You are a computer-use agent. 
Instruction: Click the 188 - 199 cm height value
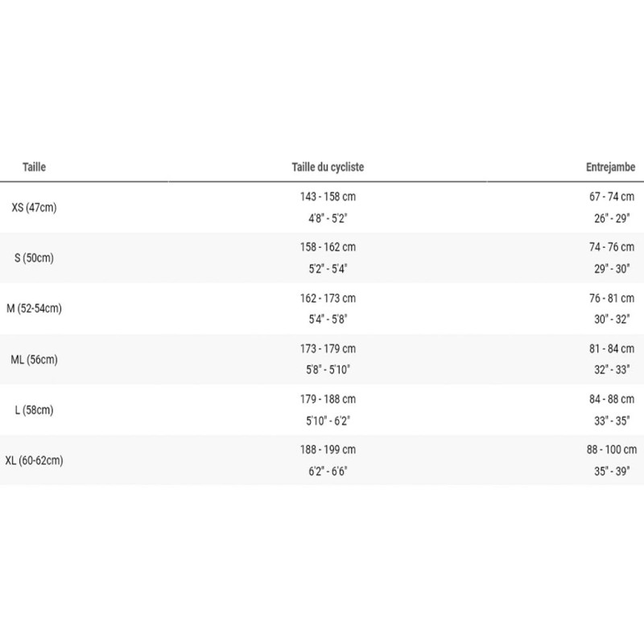[x=328, y=450]
